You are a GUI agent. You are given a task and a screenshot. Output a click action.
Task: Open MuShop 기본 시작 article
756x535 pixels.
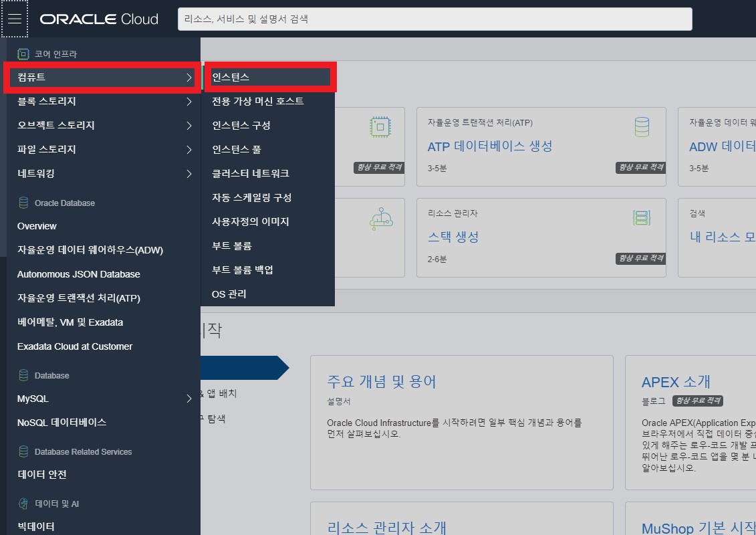tap(698, 527)
